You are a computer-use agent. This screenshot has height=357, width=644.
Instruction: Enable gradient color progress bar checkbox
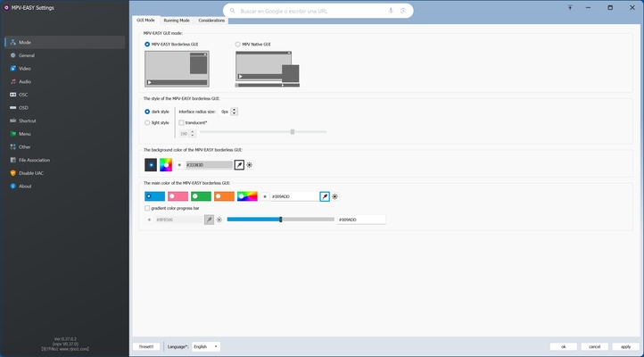coord(147,208)
